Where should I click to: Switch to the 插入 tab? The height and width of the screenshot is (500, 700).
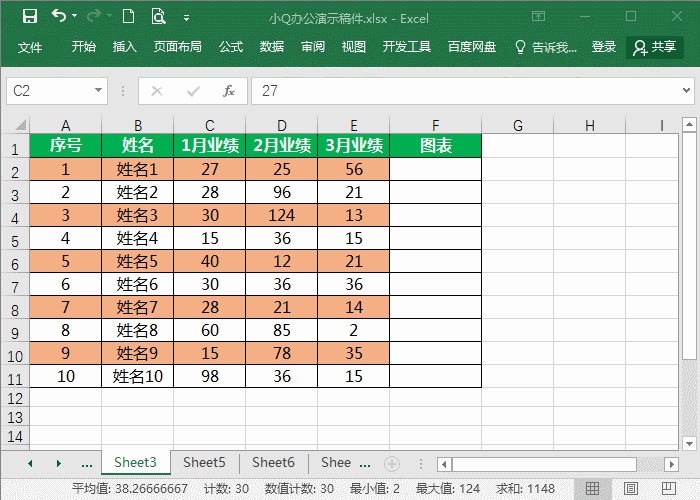click(x=125, y=47)
